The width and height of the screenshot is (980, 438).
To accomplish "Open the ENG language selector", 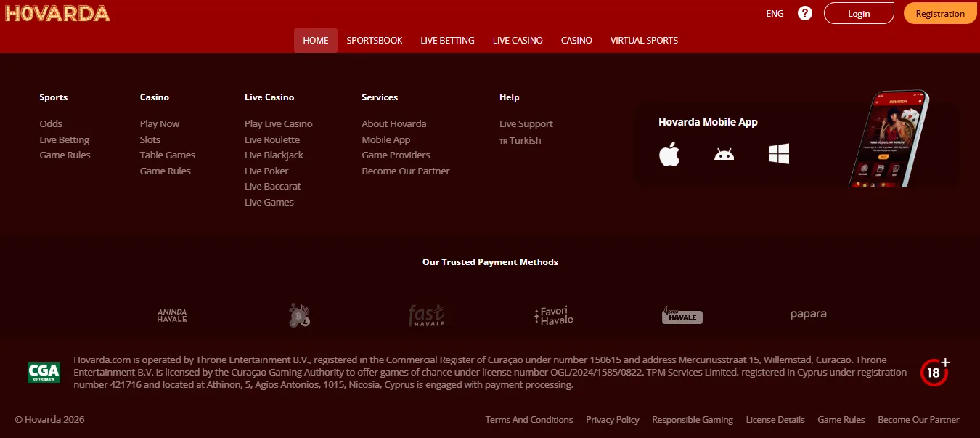I will (775, 13).
